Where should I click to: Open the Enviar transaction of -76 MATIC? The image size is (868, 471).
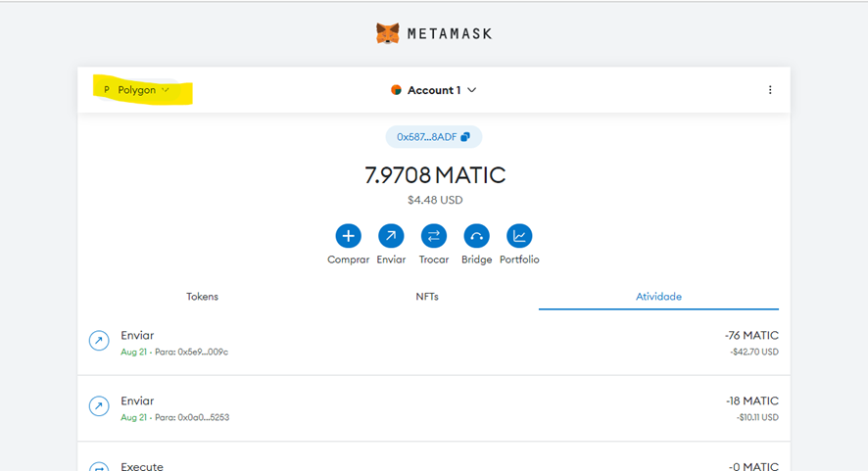(433, 343)
